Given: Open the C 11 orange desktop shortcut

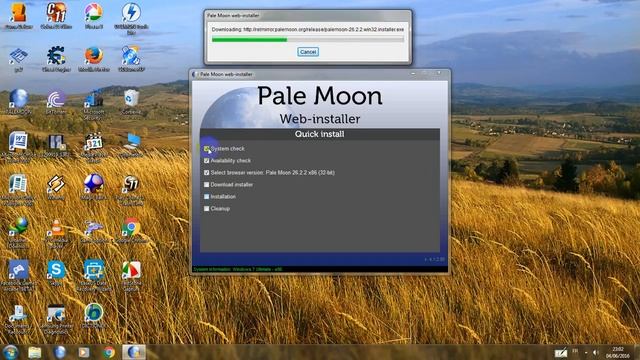Looking at the screenshot, I should 56,16.
